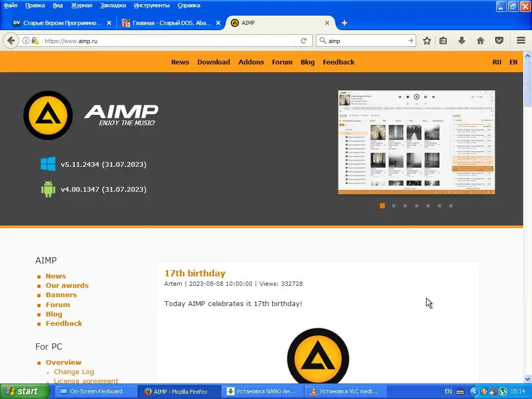The height and width of the screenshot is (399, 532).
Task: Click the uTorrent tray icon
Action: tap(503, 392)
